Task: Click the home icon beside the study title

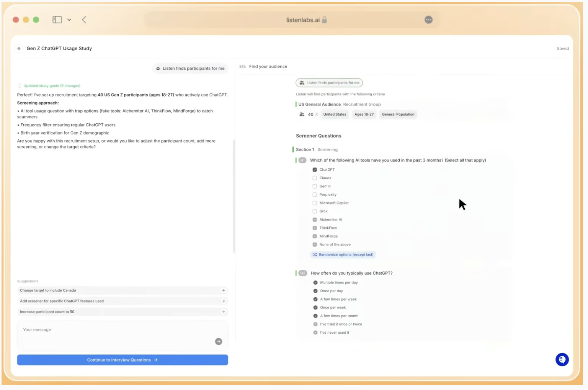Action: tap(19, 49)
